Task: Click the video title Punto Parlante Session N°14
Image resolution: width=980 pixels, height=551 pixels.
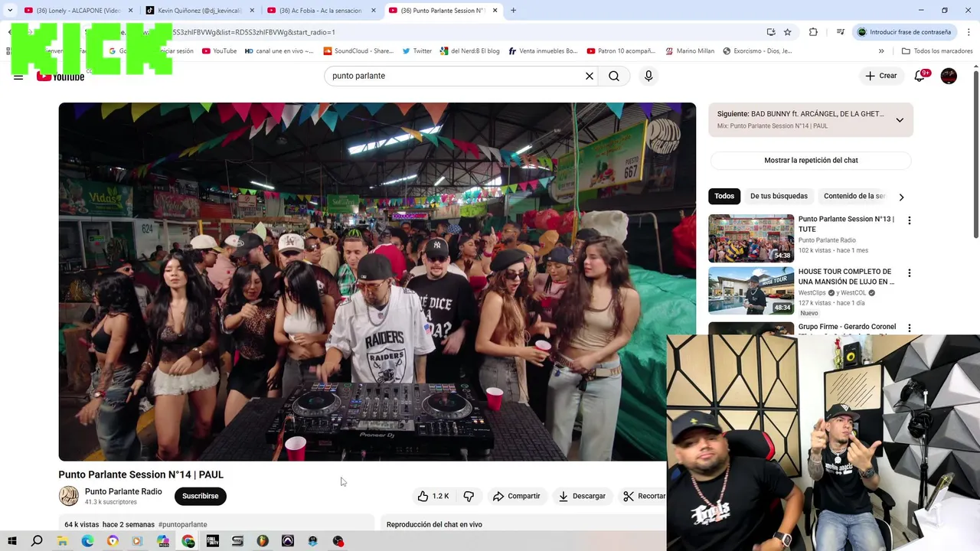Action: pyautogui.click(x=141, y=474)
